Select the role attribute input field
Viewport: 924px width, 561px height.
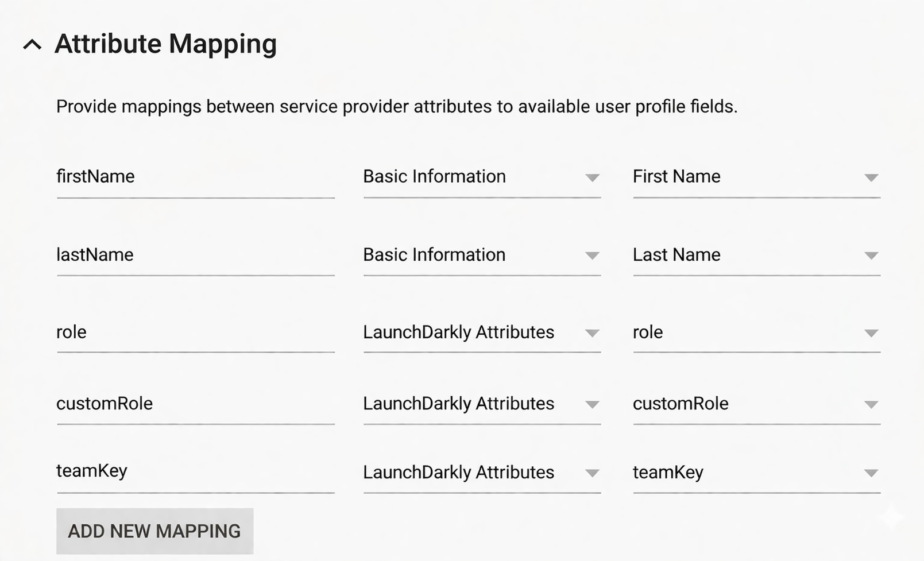click(x=195, y=332)
